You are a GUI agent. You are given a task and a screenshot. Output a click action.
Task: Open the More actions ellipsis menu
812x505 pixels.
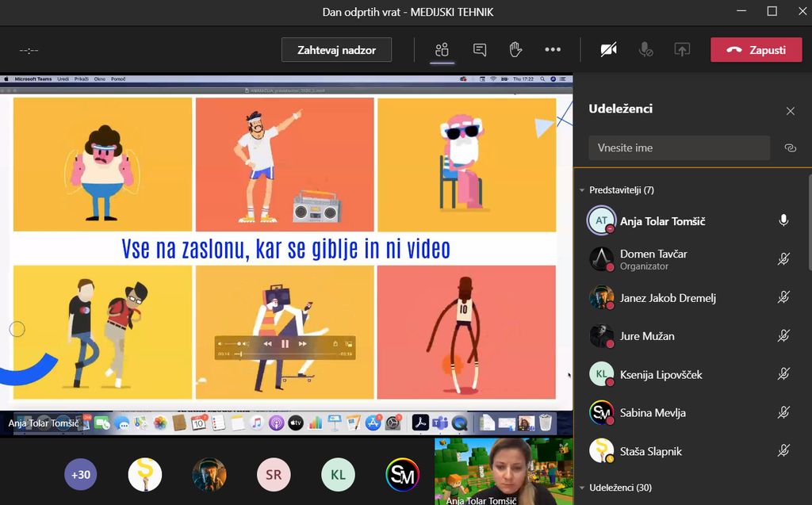[x=553, y=50]
